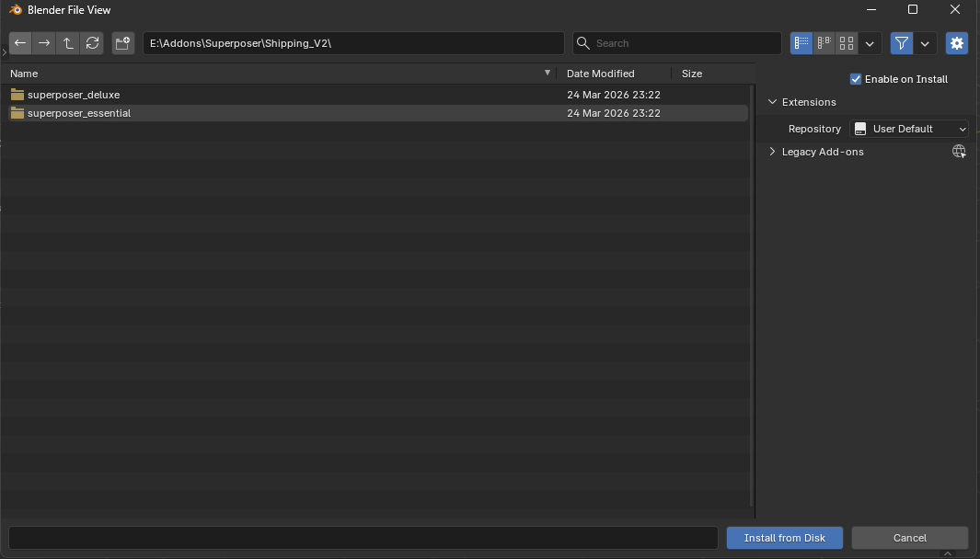Click the Search input field
The width and height of the screenshot is (980, 559).
(x=677, y=43)
